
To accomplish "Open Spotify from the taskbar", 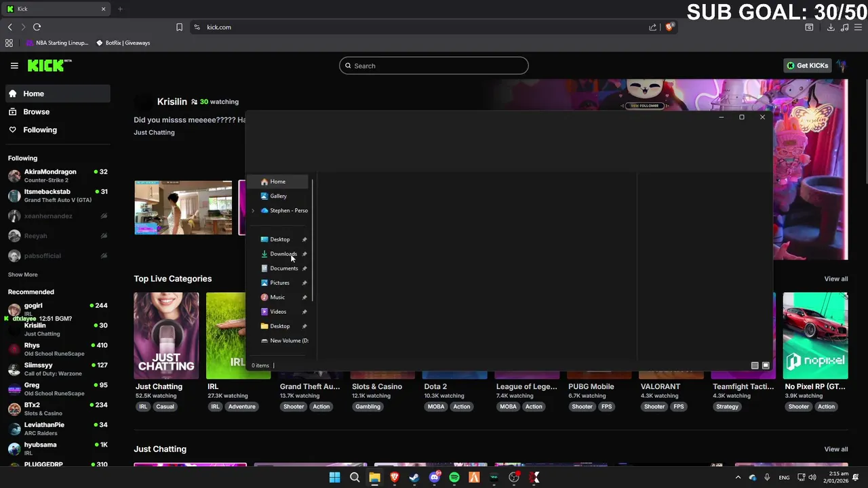I will tap(454, 478).
